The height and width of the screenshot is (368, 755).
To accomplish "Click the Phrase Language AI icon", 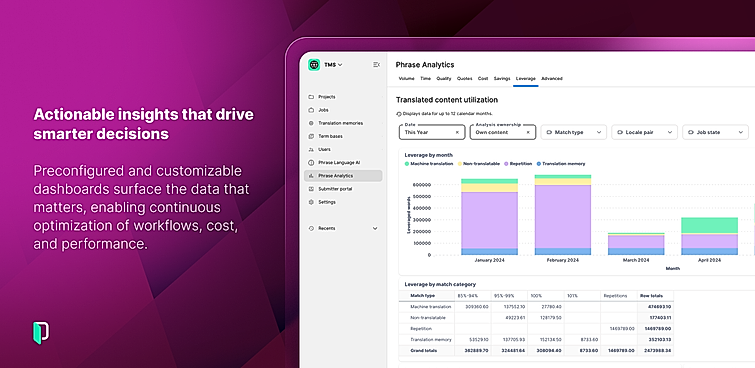I will [x=311, y=163].
